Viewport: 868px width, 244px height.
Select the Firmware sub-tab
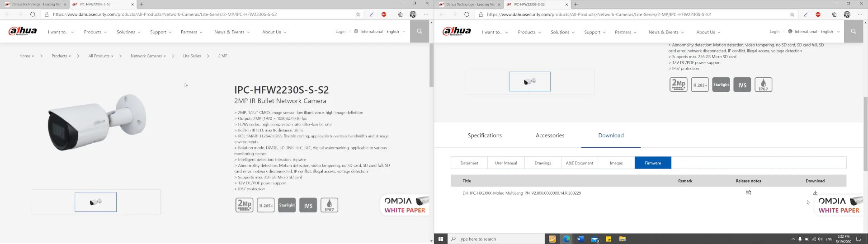point(653,163)
